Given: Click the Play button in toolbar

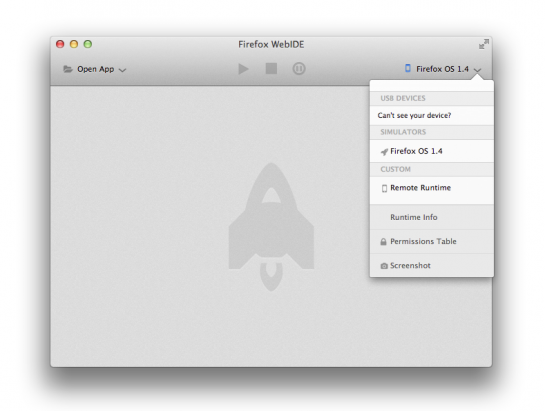Looking at the screenshot, I should click(243, 69).
